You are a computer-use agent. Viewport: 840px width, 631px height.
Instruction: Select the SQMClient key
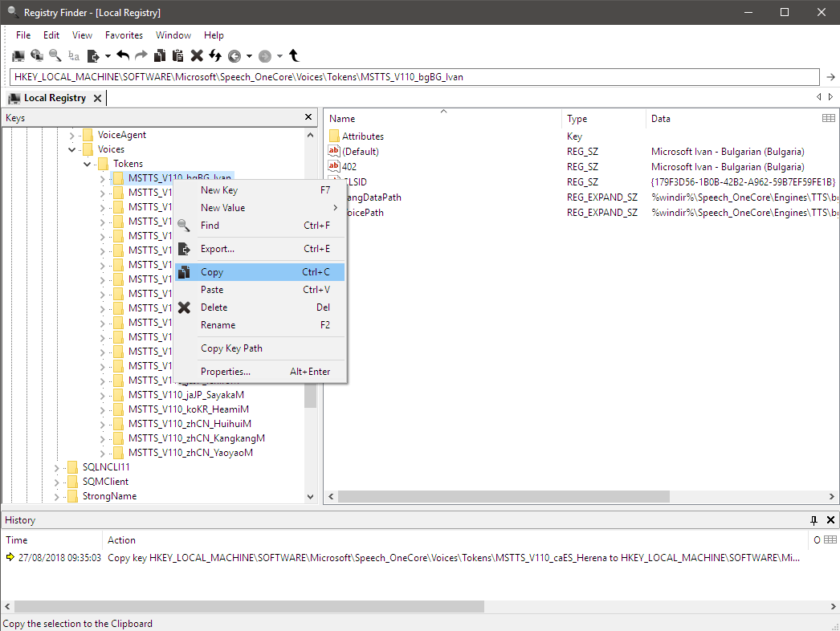pyautogui.click(x=105, y=482)
